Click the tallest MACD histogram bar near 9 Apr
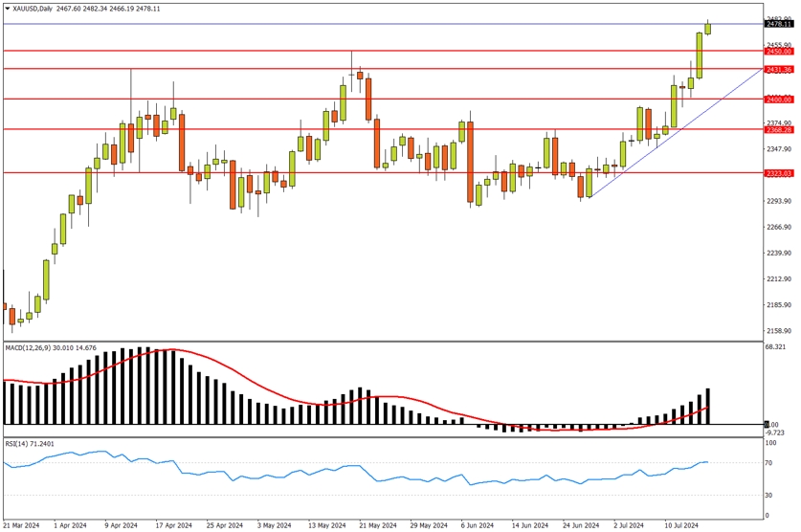 coord(141,386)
